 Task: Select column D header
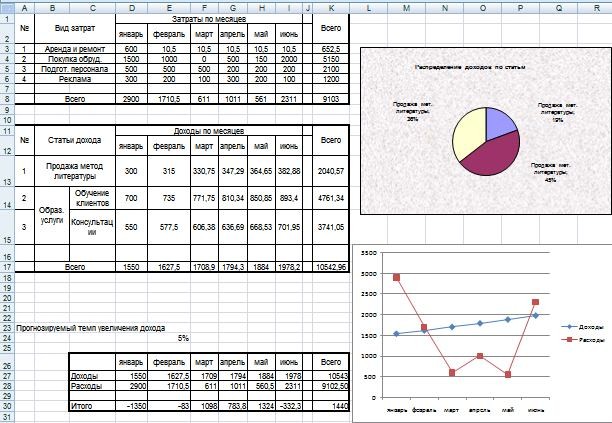click(132, 8)
